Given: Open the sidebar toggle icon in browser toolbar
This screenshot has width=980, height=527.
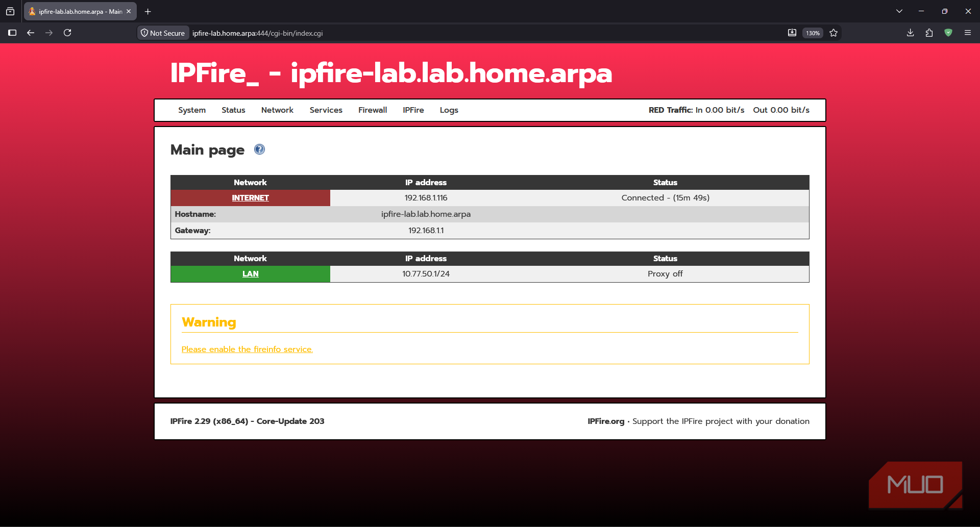Looking at the screenshot, I should (12, 33).
